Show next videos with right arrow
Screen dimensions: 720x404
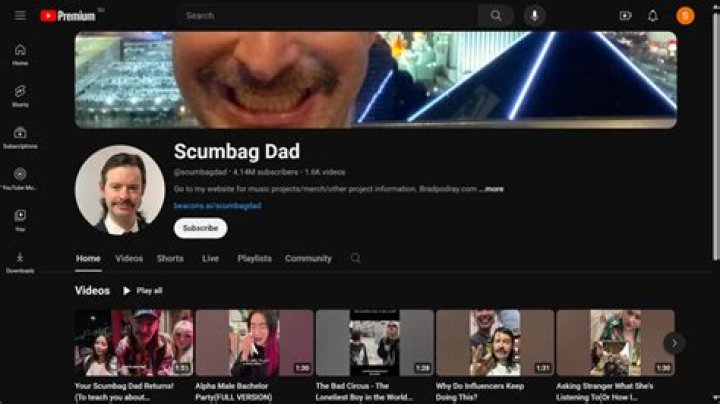point(674,343)
